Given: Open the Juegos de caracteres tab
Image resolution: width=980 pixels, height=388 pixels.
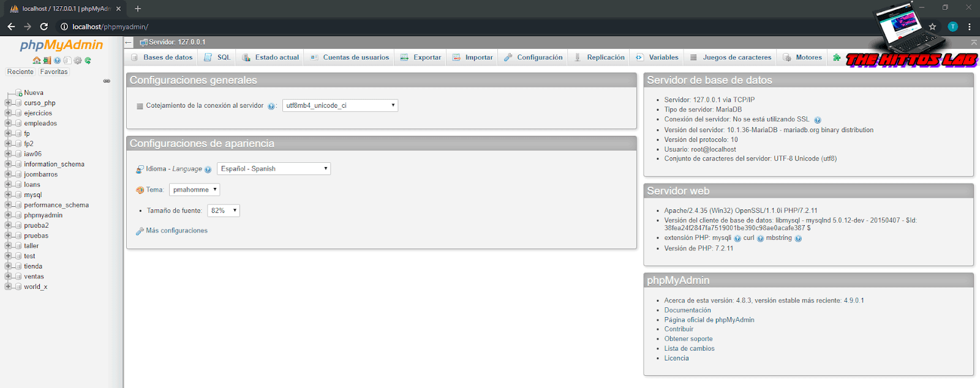Looking at the screenshot, I should 731,58.
